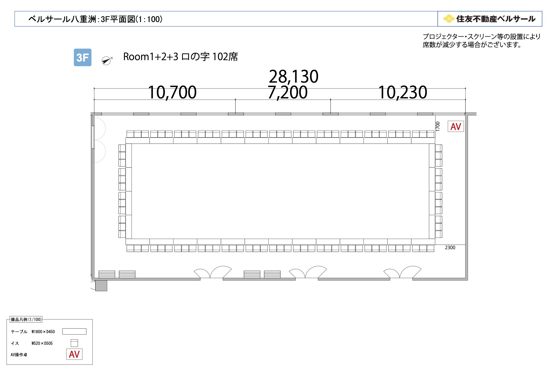Click the W1800×D450 table size text

coord(43,332)
